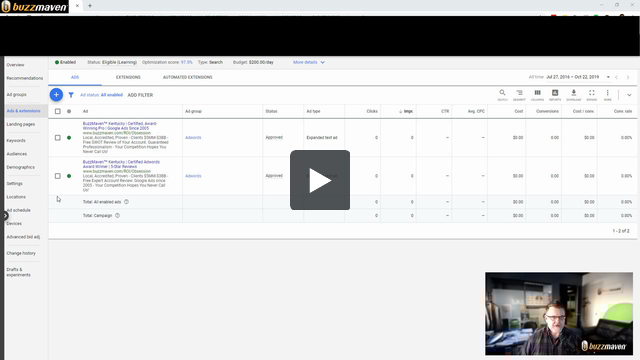Screen dimensions: 640x360
Task: Open the date range dropdown Jul 27, 2016 - Oct 22, 2019
Action: (x=578, y=77)
